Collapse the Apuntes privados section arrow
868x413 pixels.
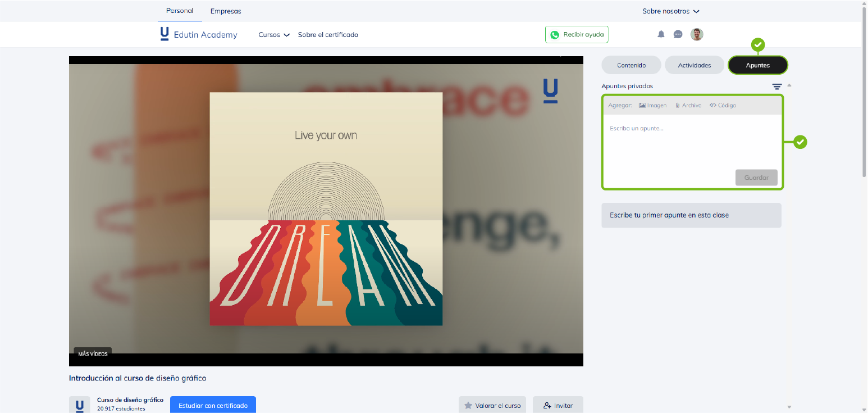[x=789, y=85]
